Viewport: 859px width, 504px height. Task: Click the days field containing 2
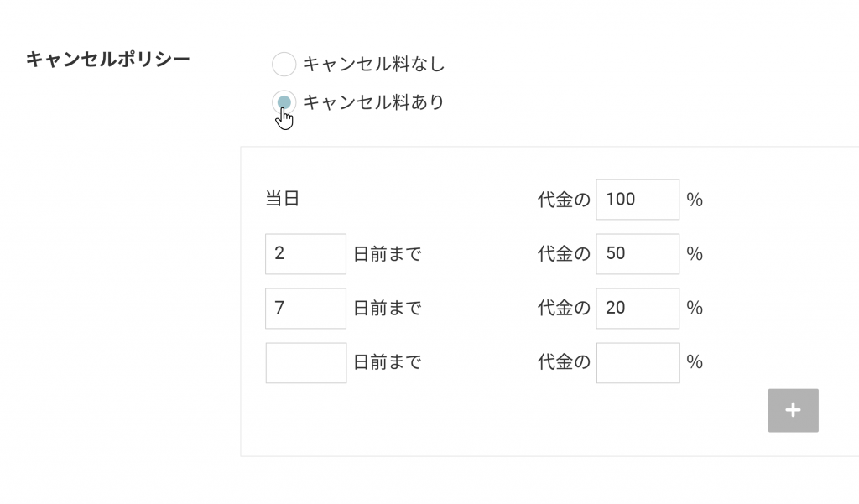pyautogui.click(x=305, y=253)
